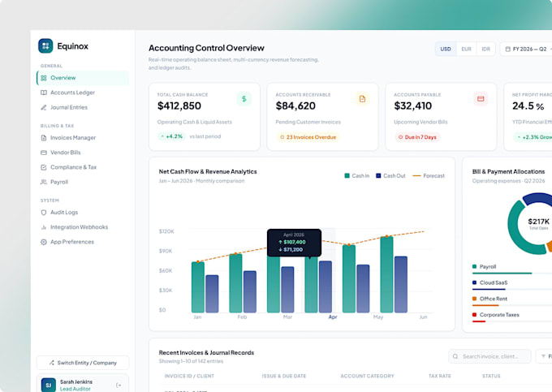Click the January Cash In bar
552x392 pixels.
pyautogui.click(x=198, y=287)
